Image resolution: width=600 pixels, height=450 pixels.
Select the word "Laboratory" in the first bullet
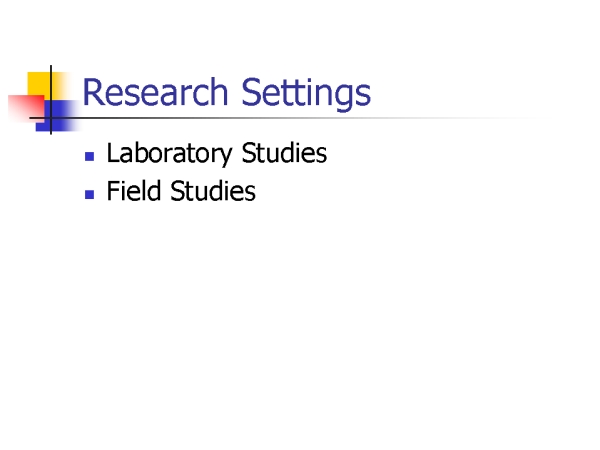pos(169,153)
